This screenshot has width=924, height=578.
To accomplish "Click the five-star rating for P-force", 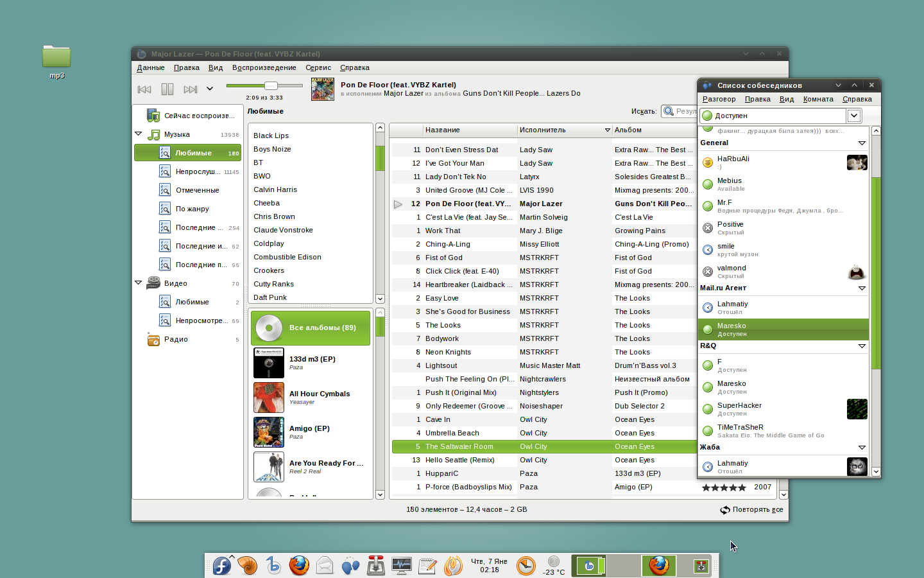I will tap(724, 487).
